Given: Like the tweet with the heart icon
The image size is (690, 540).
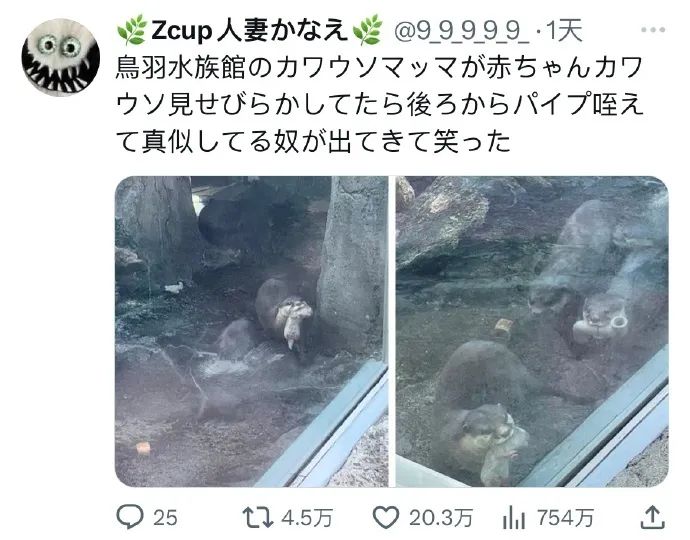Looking at the screenshot, I should click(385, 517).
